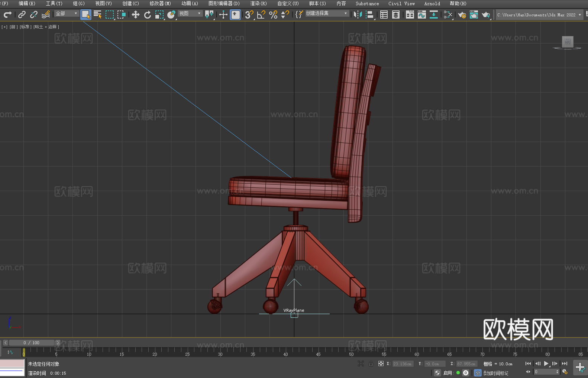
Task: Open the Curve Editor
Action: point(422,14)
